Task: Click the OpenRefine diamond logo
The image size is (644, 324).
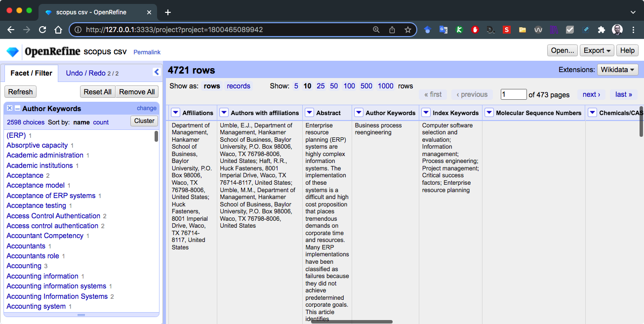Action: pyautogui.click(x=12, y=52)
